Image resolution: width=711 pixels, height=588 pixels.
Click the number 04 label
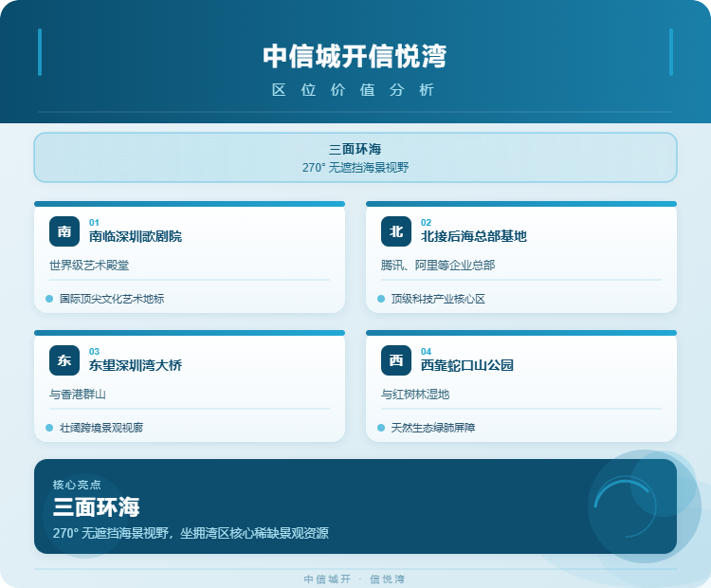pyautogui.click(x=426, y=351)
